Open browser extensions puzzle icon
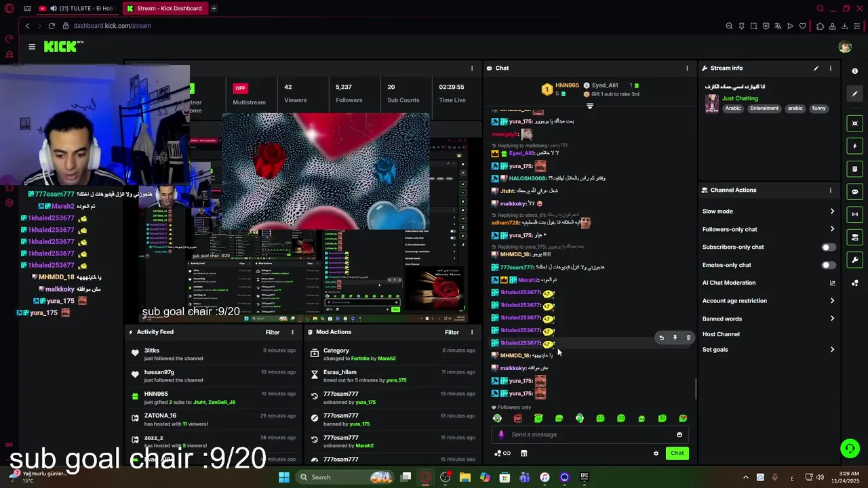 820,26
